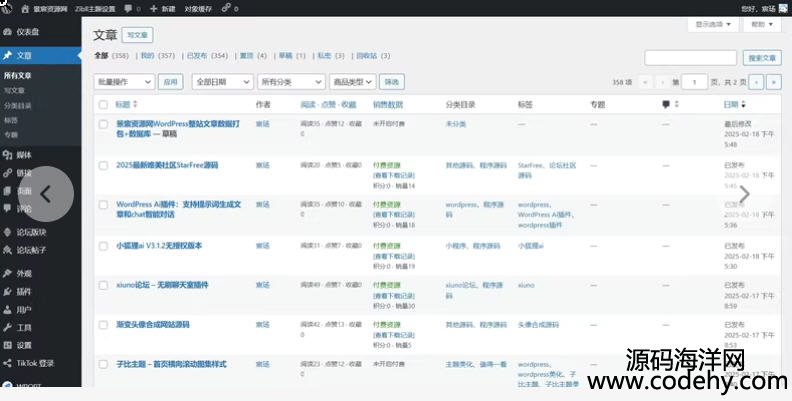Click the 写文章 button beside the heading

pyautogui.click(x=137, y=35)
